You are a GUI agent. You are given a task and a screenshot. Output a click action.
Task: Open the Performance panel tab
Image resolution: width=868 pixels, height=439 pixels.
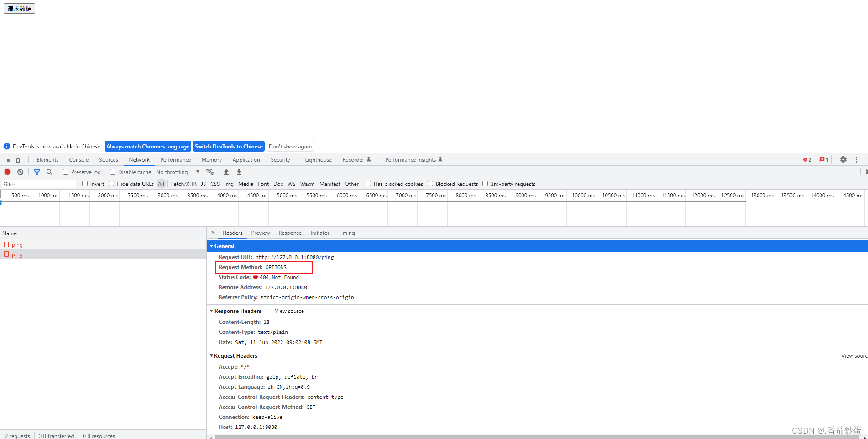[176, 159]
